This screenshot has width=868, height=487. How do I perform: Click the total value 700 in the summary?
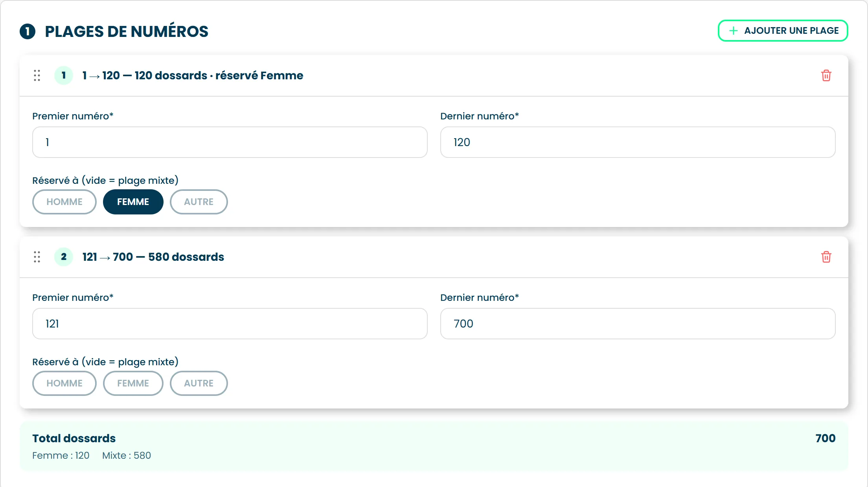point(825,438)
